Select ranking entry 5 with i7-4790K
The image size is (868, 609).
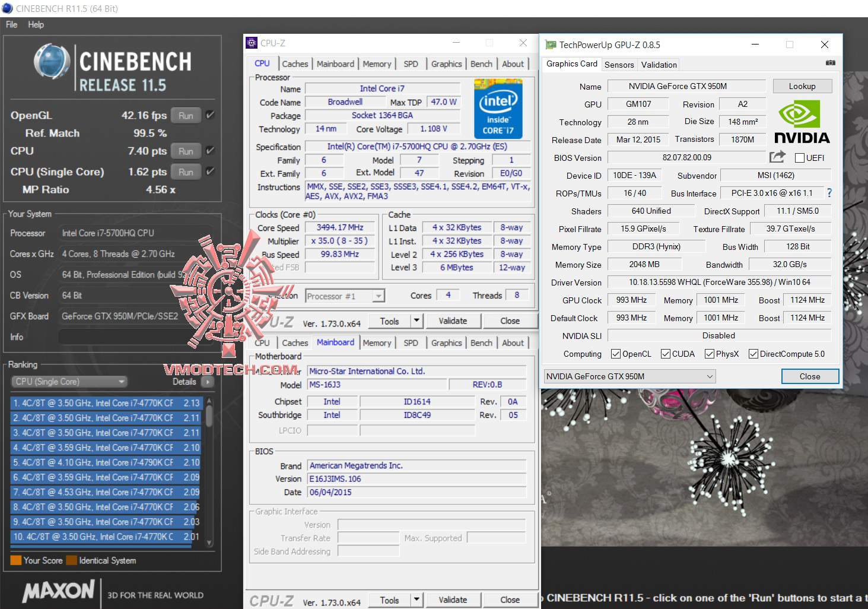[x=107, y=462]
